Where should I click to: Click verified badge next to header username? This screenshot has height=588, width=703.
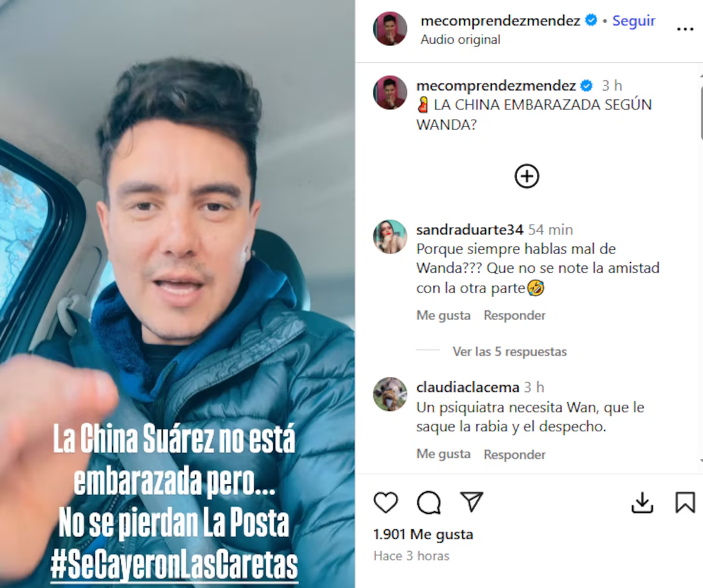point(591,20)
